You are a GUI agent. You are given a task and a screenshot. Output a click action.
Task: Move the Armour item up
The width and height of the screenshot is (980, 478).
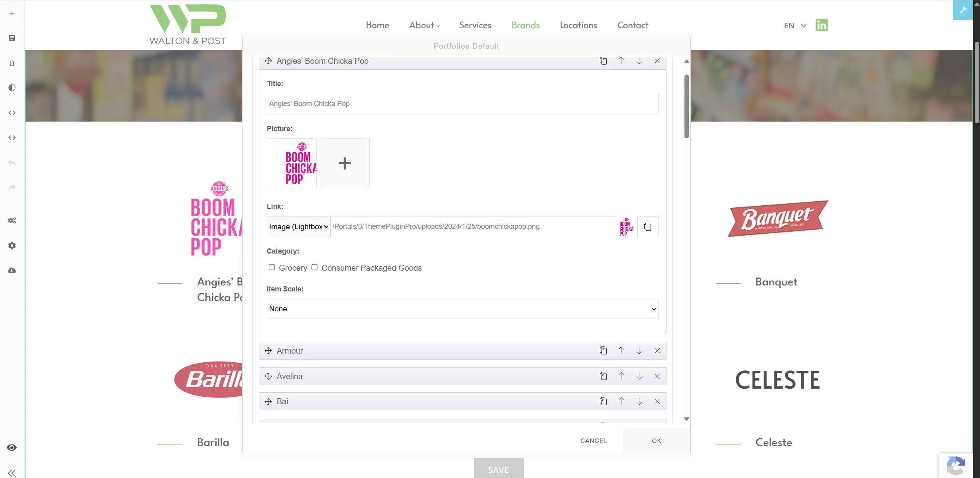(621, 351)
